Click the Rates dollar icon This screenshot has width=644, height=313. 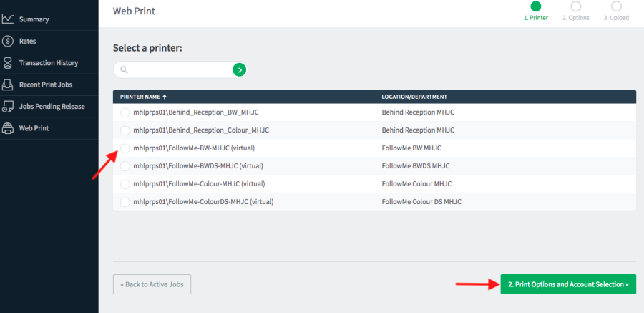point(8,41)
